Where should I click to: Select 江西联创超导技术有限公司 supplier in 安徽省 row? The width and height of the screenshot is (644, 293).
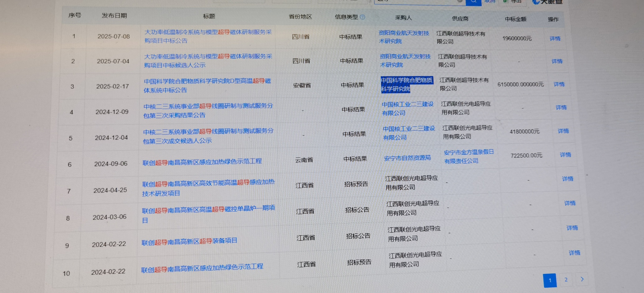coord(464,84)
